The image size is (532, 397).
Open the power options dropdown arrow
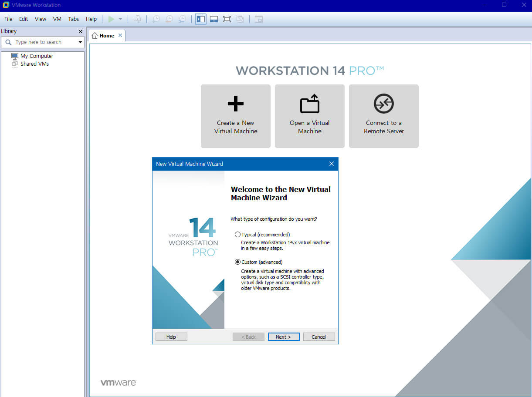(121, 19)
